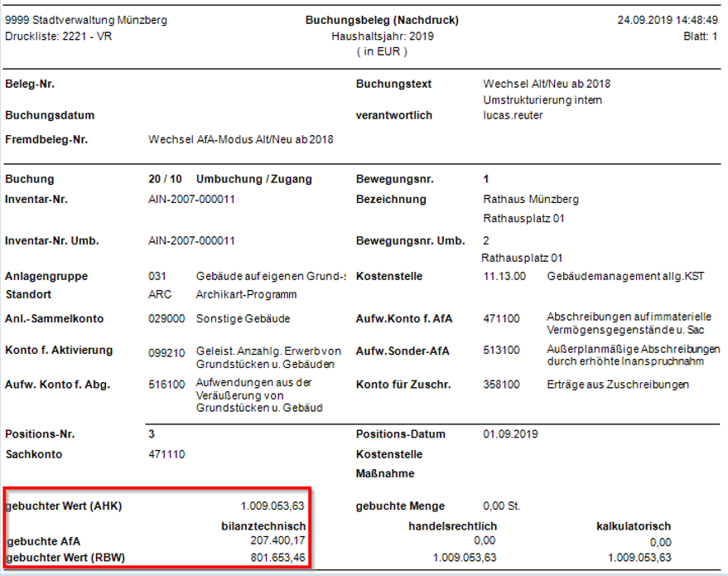Click the "Buchungsbeleg (Nachdruck)" document title
Image resolution: width=728 pixels, height=576 pixels.
[382, 20]
